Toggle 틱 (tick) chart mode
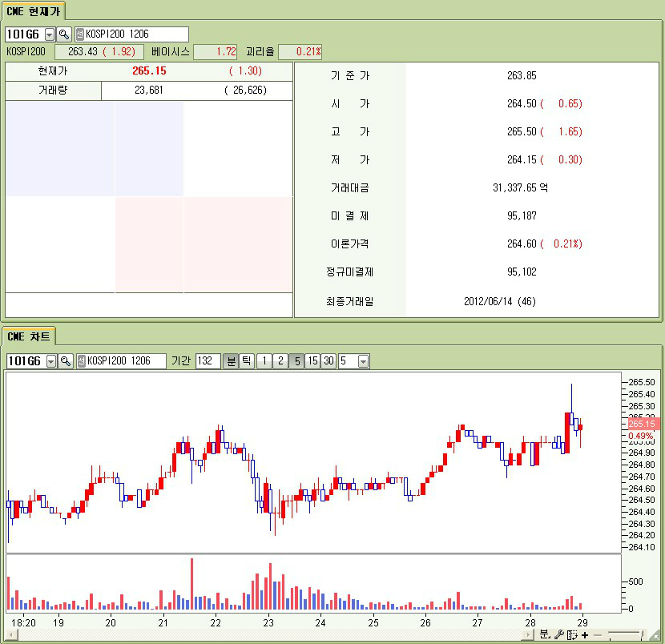The height and width of the screenshot is (644, 665). click(247, 361)
